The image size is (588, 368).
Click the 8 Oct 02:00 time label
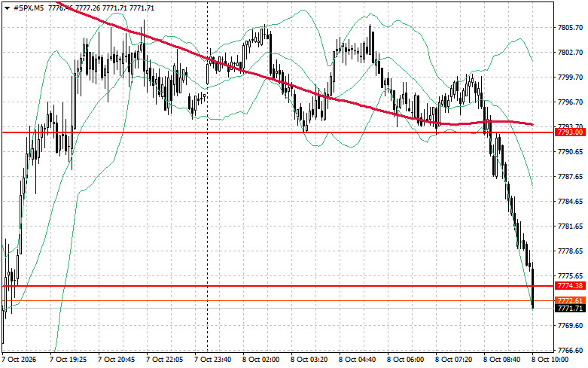(261, 360)
